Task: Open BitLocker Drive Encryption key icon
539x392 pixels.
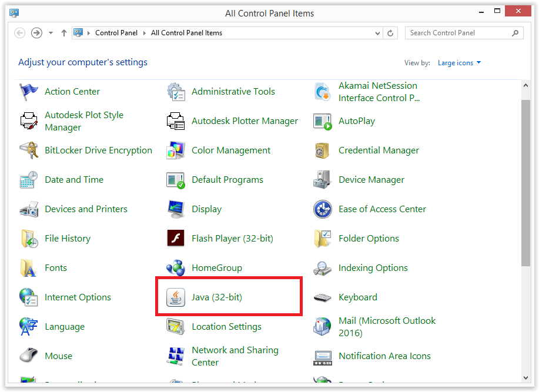Action: click(x=29, y=150)
